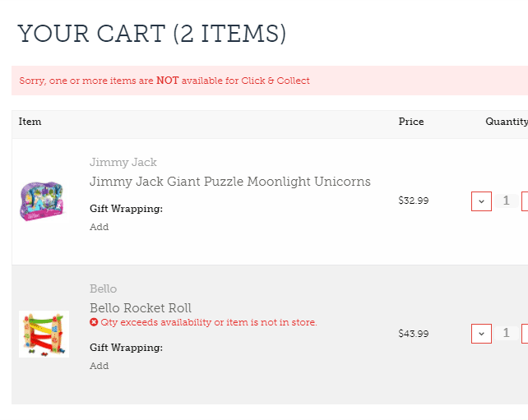
Task: Select the quantity field for Bello Rocket Roll
Action: click(506, 334)
